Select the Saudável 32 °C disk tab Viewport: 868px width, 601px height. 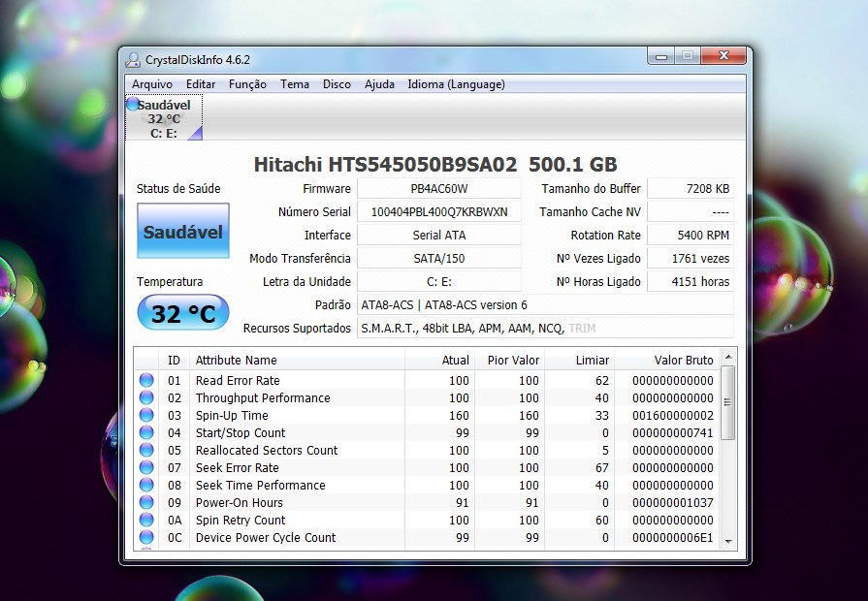(x=164, y=118)
